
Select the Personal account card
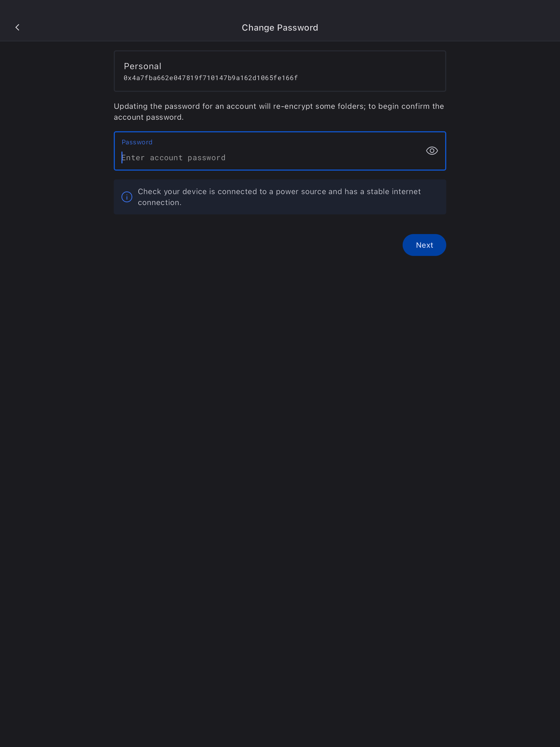click(x=280, y=71)
